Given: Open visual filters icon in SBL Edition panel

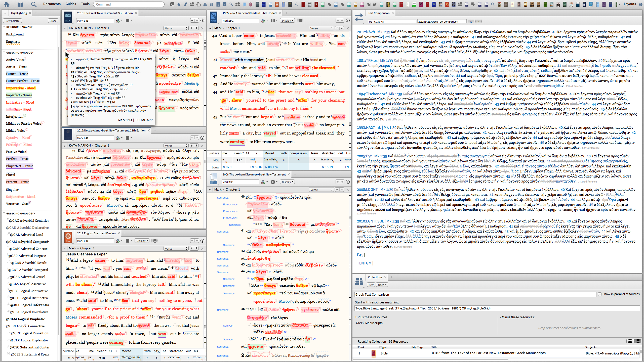Looking at the screenshot, I should click(118, 21).
